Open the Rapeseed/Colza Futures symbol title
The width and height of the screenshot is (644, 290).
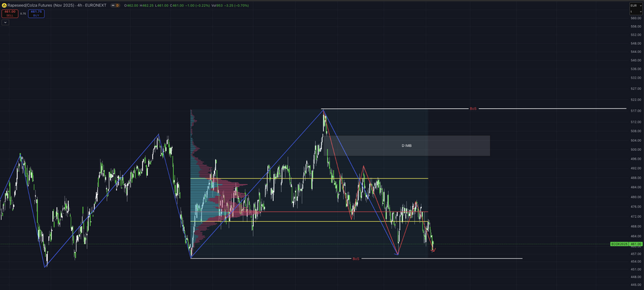57,5
